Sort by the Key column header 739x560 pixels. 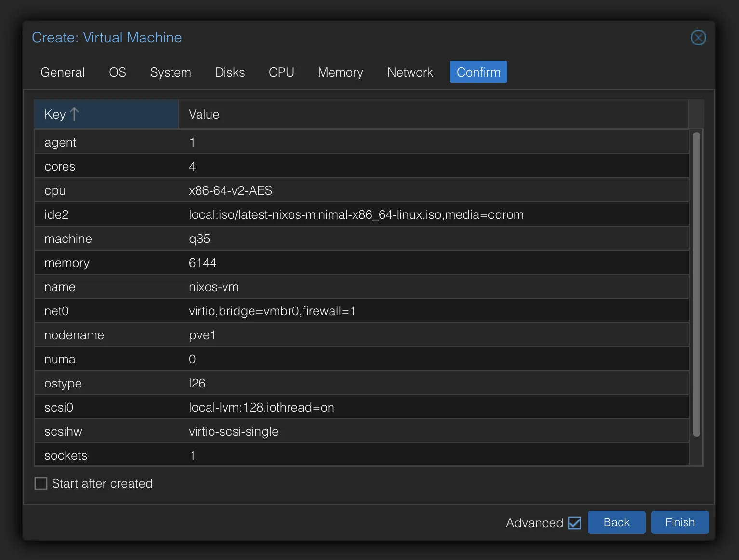106,114
